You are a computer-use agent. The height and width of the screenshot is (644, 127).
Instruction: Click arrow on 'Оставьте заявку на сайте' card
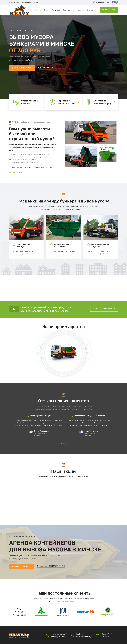[42, 102]
